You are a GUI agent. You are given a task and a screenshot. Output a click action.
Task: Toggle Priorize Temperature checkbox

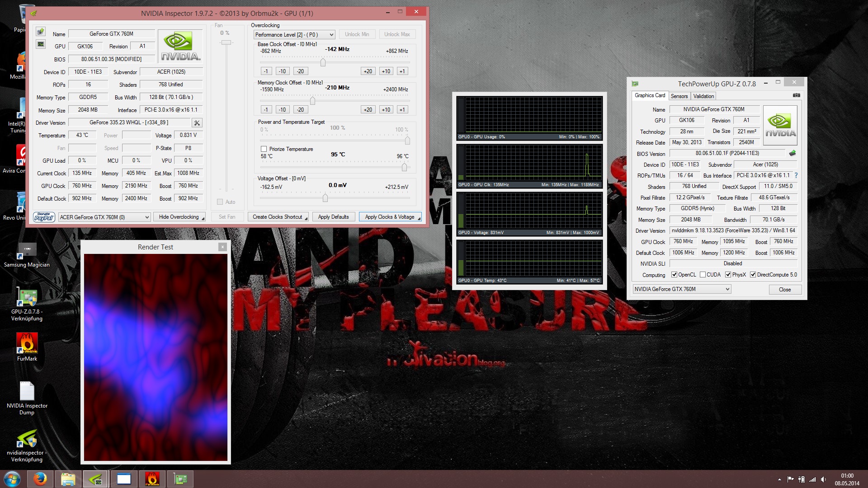(x=264, y=149)
